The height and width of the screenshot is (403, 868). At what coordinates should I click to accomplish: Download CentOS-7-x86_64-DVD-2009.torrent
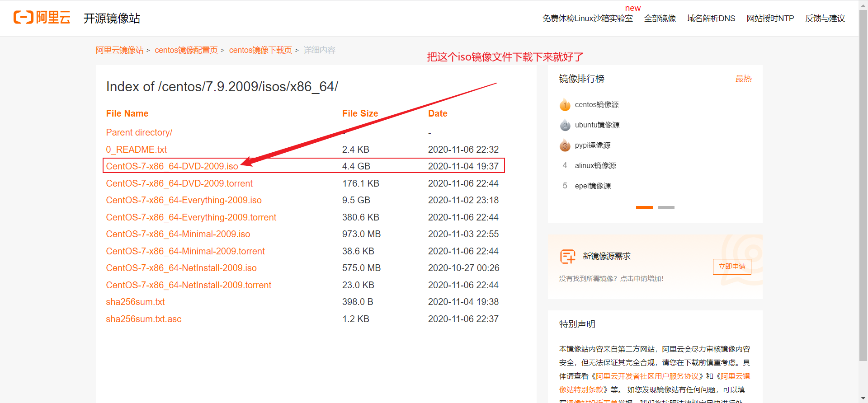click(179, 183)
